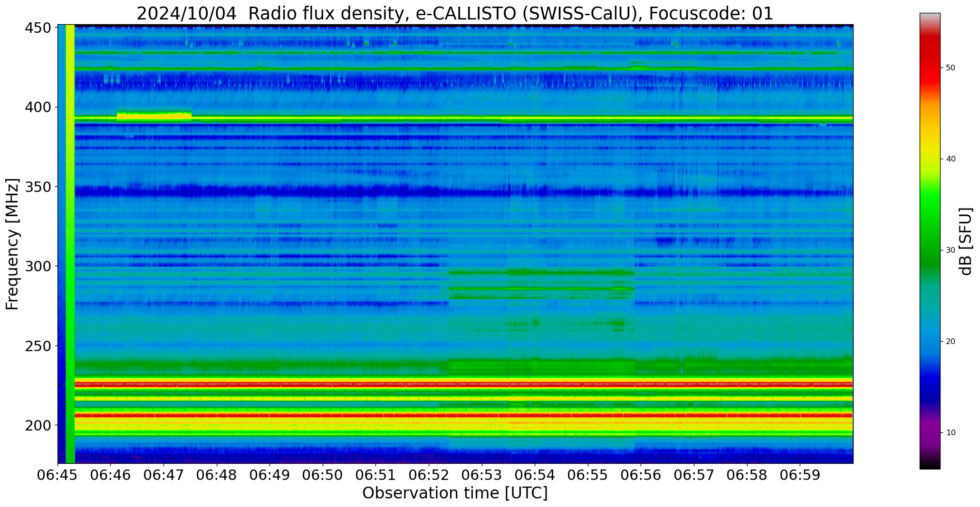980x507 pixels.
Task: Click the 350 frequency tick label
Action: (38, 187)
